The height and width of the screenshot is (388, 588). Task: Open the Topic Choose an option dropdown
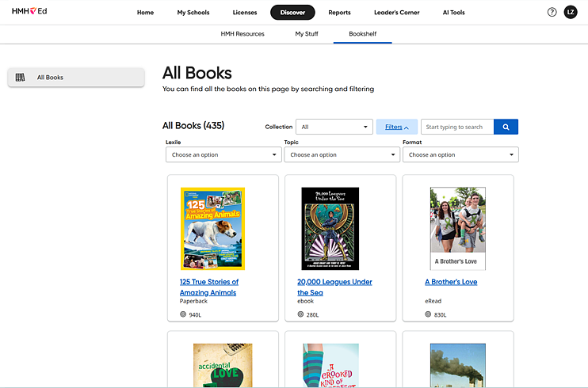click(342, 154)
